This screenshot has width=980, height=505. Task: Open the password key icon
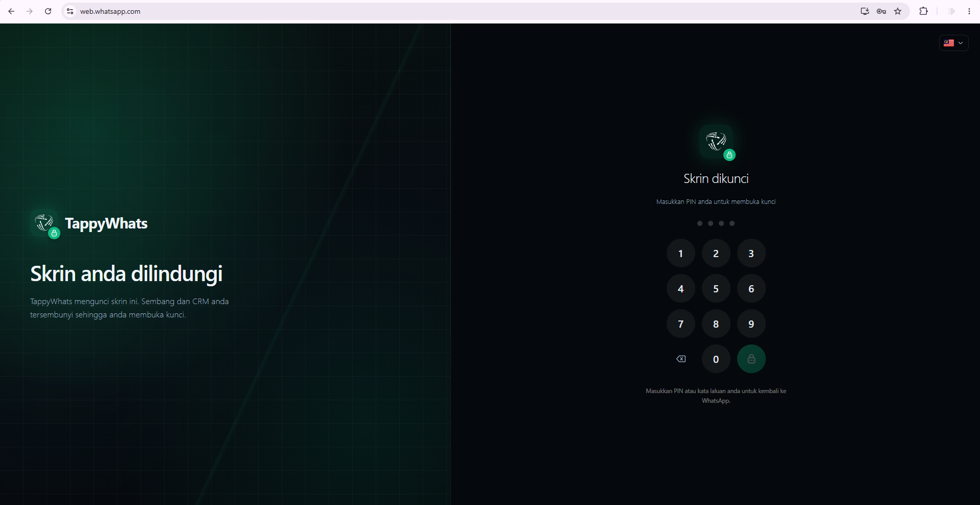881,11
